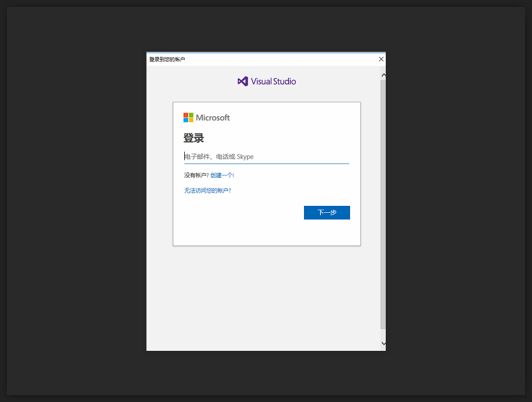Click the Visual Studio logo
Screen dimensions: 532x402
point(267,81)
